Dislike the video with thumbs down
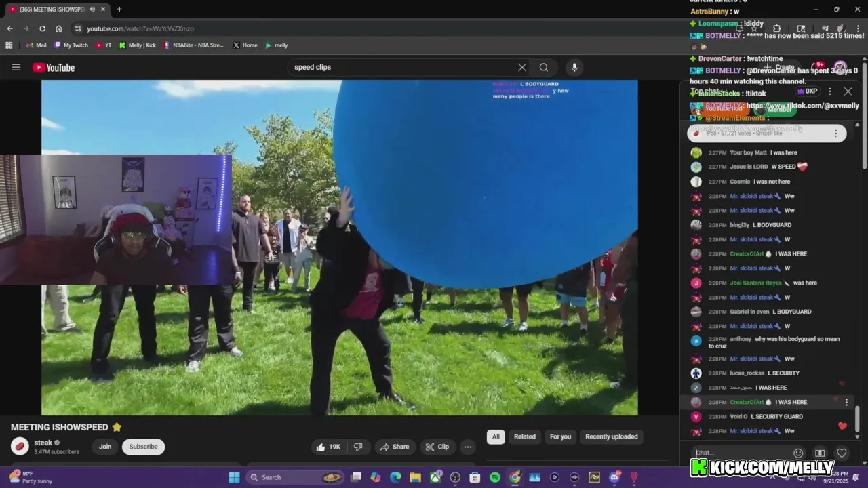Image resolution: width=868 pixels, height=488 pixels. point(358,447)
